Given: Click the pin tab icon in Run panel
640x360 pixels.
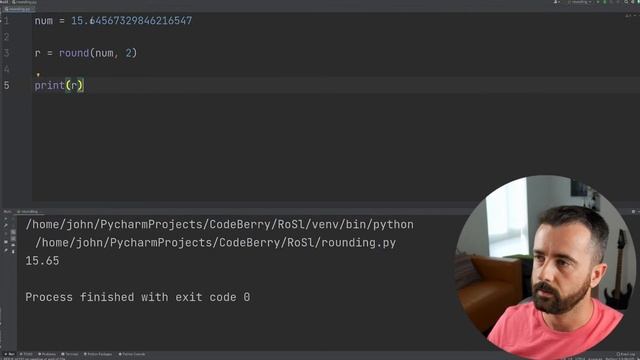Looking at the screenshot, I should click(x=6, y=251).
